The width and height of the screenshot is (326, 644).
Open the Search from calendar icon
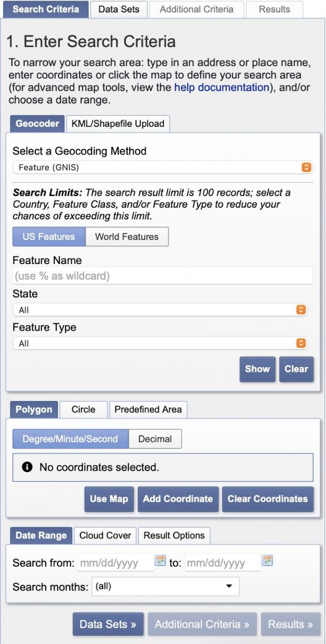(x=160, y=561)
